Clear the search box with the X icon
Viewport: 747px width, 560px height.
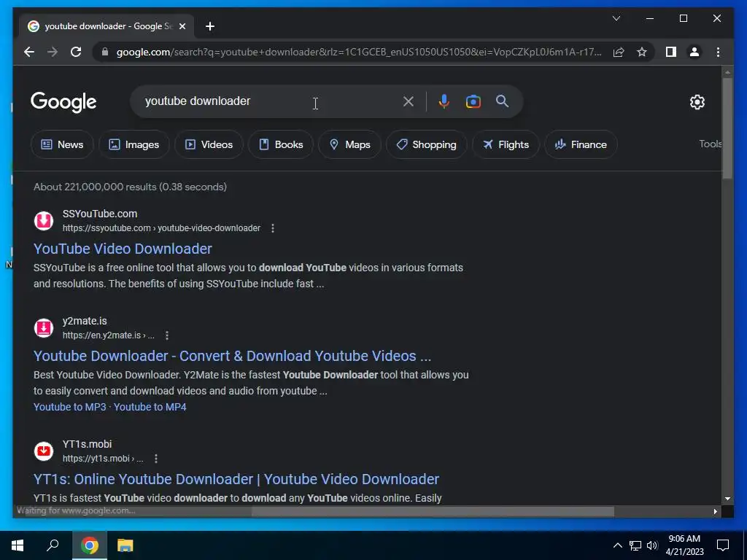coord(409,101)
